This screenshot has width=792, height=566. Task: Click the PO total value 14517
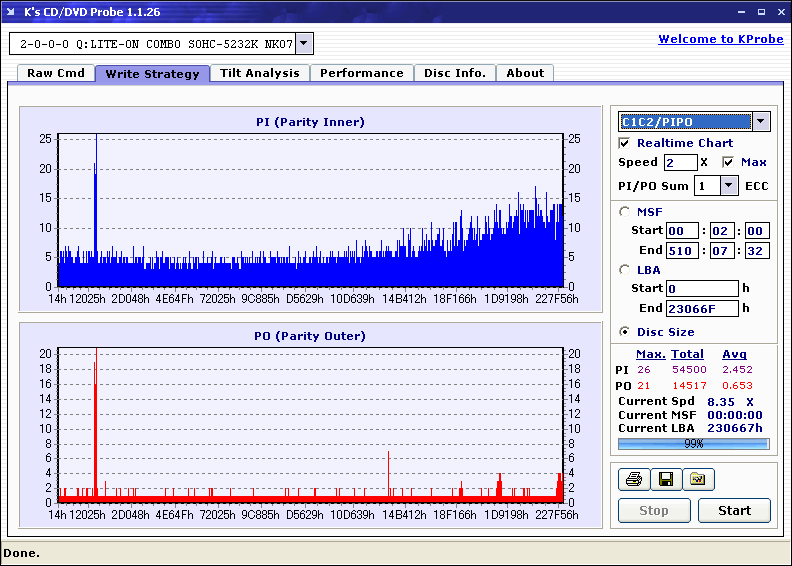coord(689,386)
